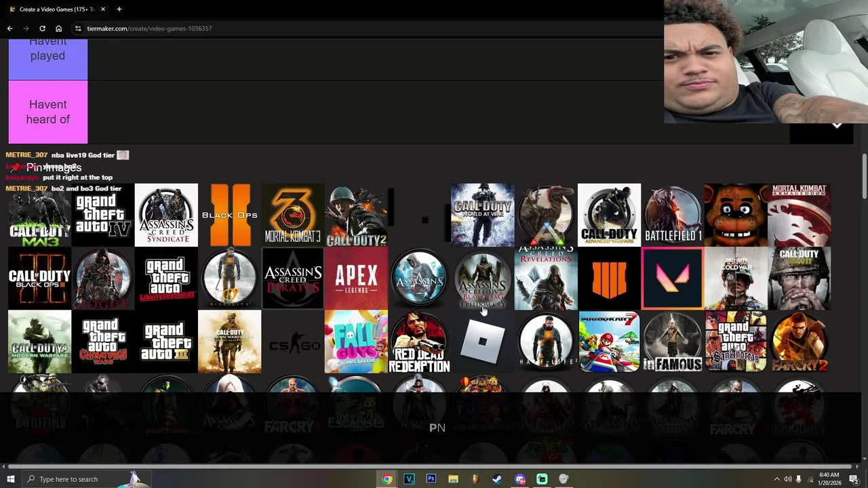Select the Grand Theft Auto III tile
This screenshot has width=868, height=488.
tap(166, 342)
